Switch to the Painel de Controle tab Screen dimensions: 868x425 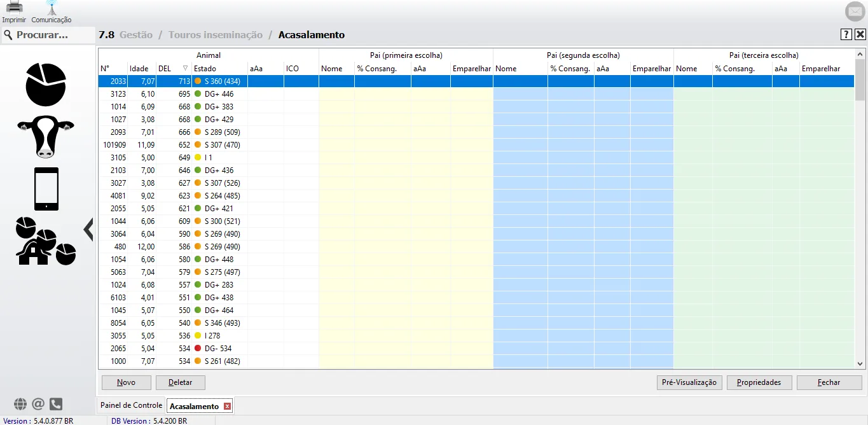tap(131, 405)
